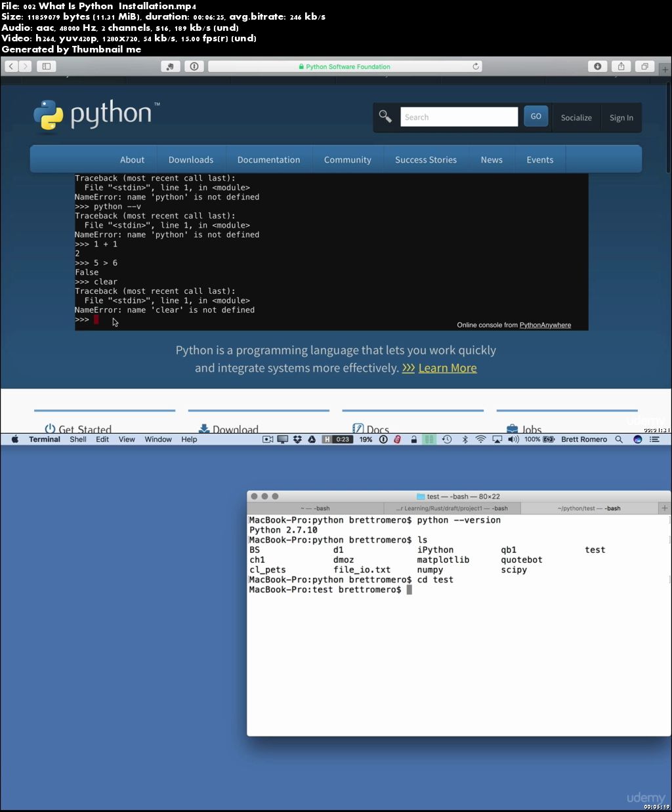The height and width of the screenshot is (812, 672).
Task: Open the Terminal app menu
Action: [45, 439]
